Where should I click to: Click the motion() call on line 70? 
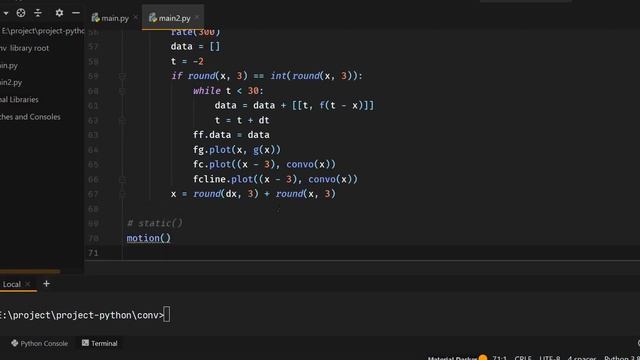149,238
